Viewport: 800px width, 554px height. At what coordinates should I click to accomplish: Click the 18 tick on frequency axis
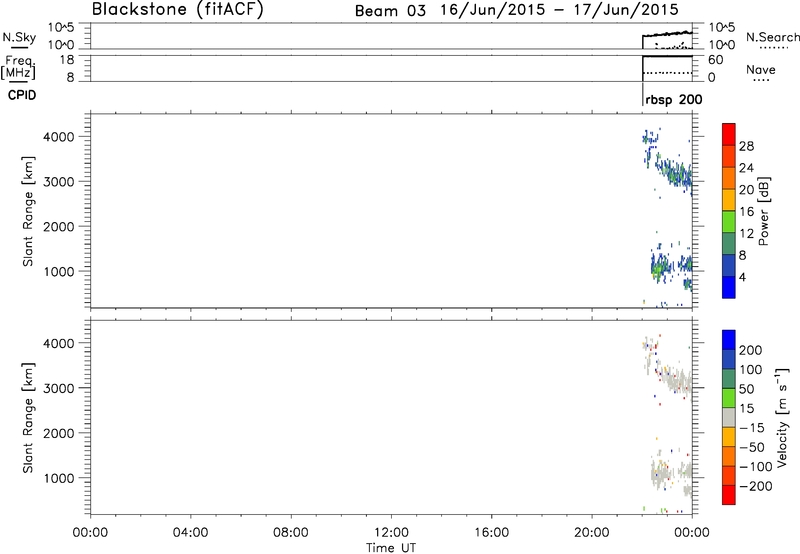pyautogui.click(x=67, y=60)
